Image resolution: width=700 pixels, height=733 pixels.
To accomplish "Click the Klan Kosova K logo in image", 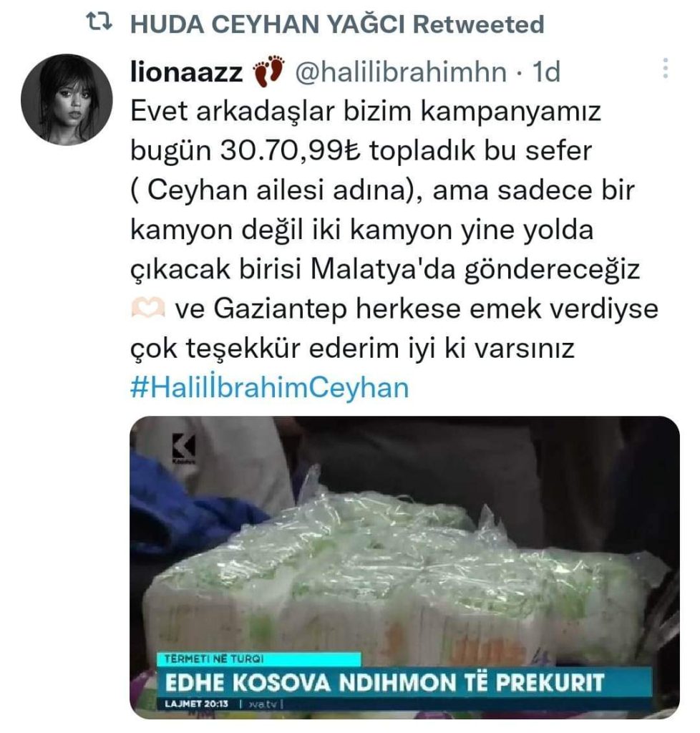I will point(184,448).
